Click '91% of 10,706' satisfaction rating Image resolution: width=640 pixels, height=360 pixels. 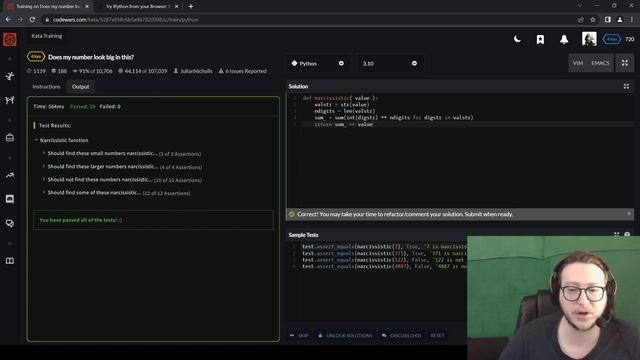[93, 71]
